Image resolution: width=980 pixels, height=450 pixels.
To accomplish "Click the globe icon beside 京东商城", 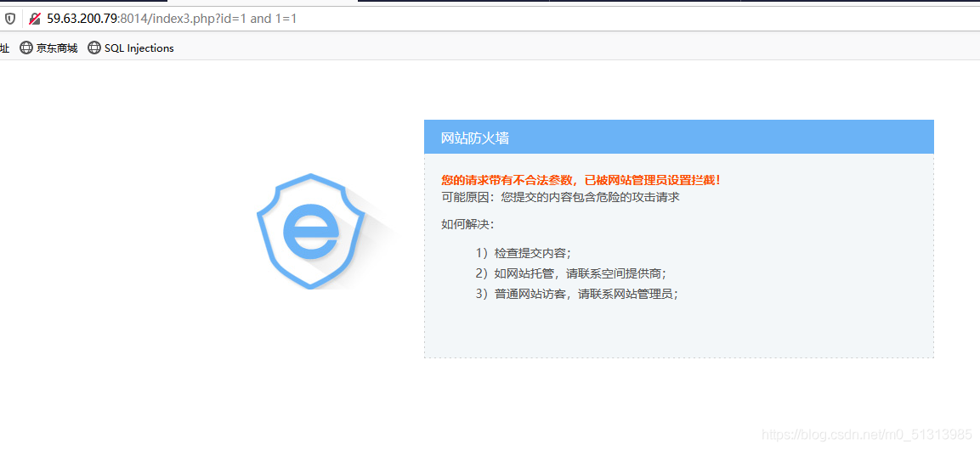I will [26, 48].
